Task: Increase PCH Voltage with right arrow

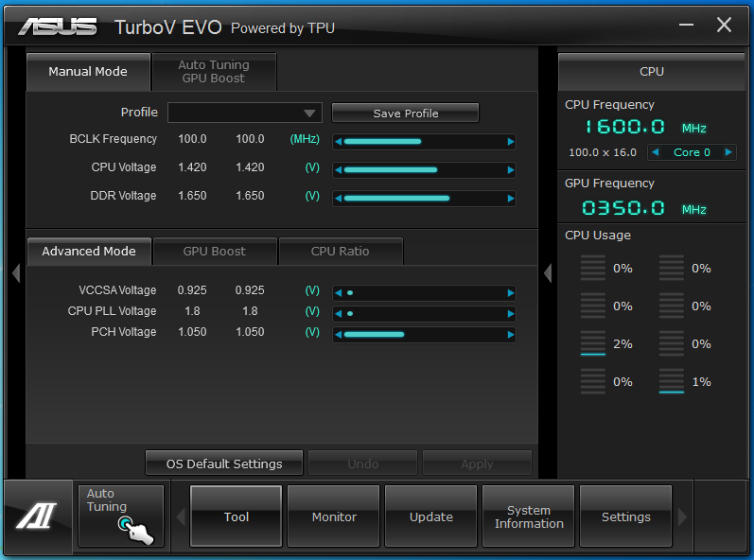Action: [511, 335]
